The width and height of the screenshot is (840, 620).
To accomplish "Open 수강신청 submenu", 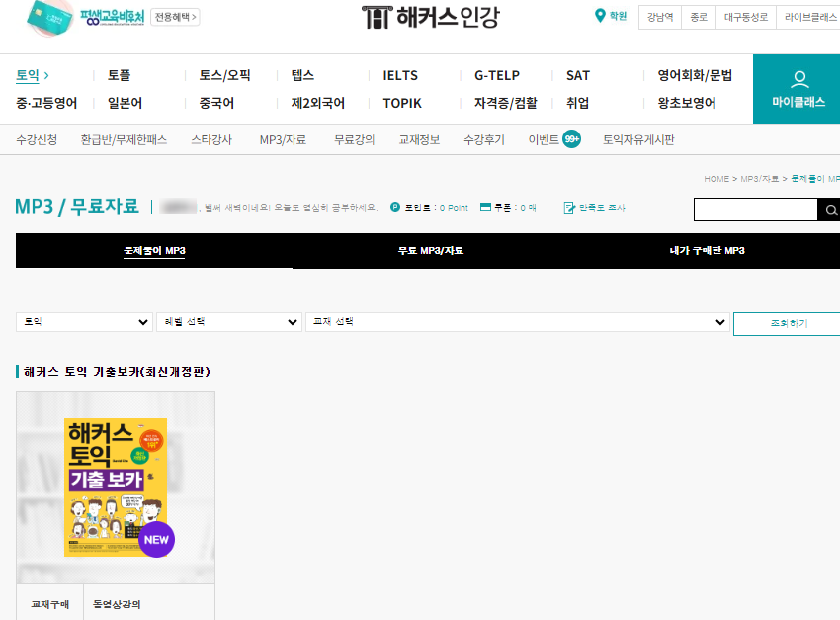I will (x=37, y=139).
